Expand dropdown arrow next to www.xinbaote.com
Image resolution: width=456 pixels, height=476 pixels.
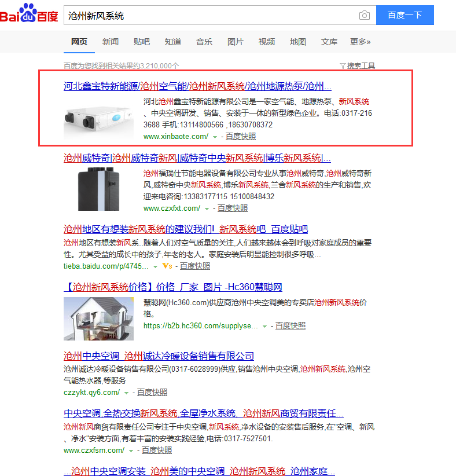[215, 137]
